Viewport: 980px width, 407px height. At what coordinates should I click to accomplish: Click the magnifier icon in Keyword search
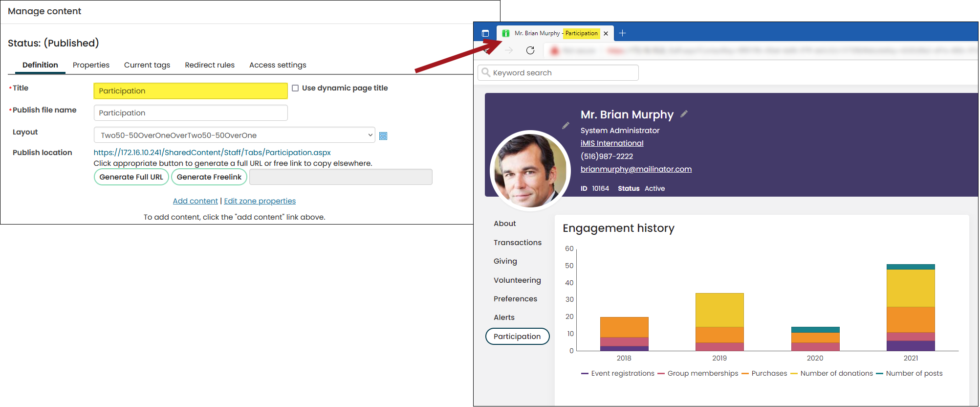click(x=486, y=72)
